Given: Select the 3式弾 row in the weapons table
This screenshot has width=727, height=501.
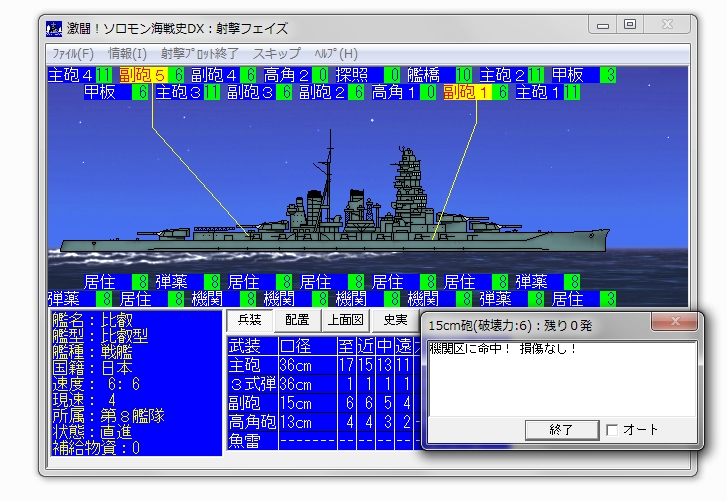Looking at the screenshot, I should 324,384.
